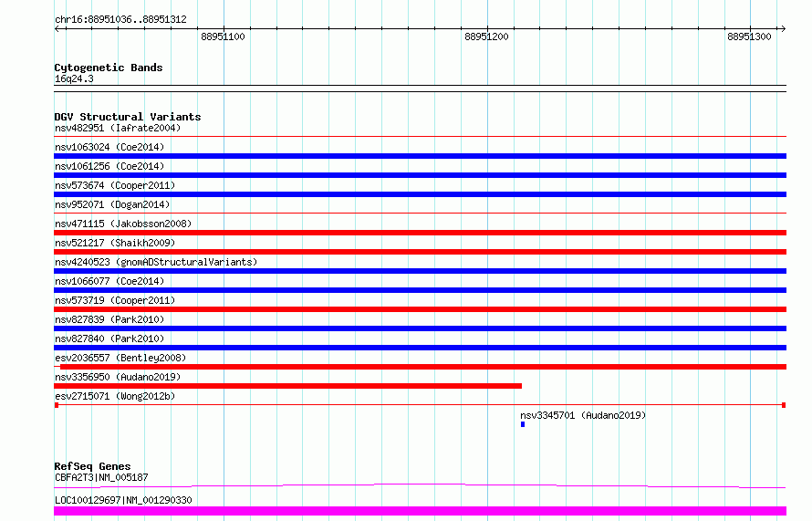Click the blue bar under nsv4240523
Viewport: 812px width, 521px height.
(x=420, y=271)
